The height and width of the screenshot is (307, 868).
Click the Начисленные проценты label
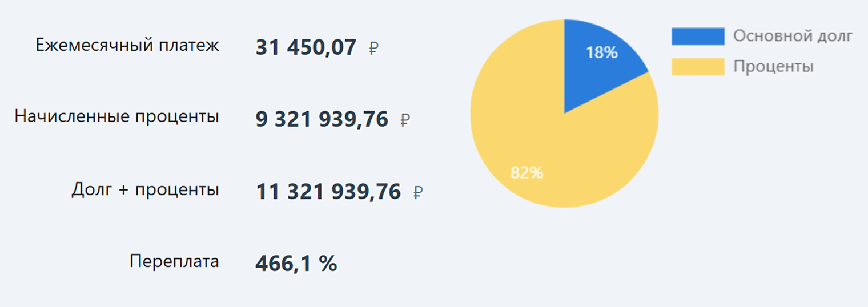click(x=117, y=118)
